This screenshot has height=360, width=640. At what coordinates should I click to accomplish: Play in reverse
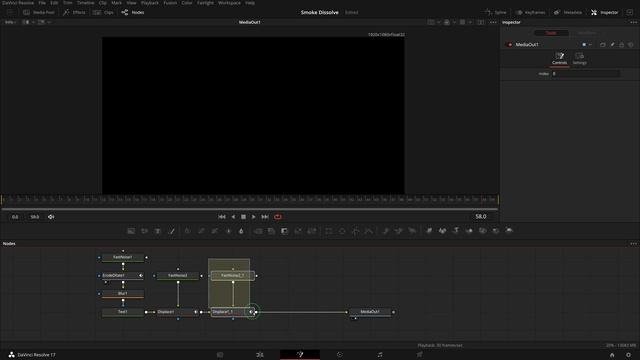[233, 217]
